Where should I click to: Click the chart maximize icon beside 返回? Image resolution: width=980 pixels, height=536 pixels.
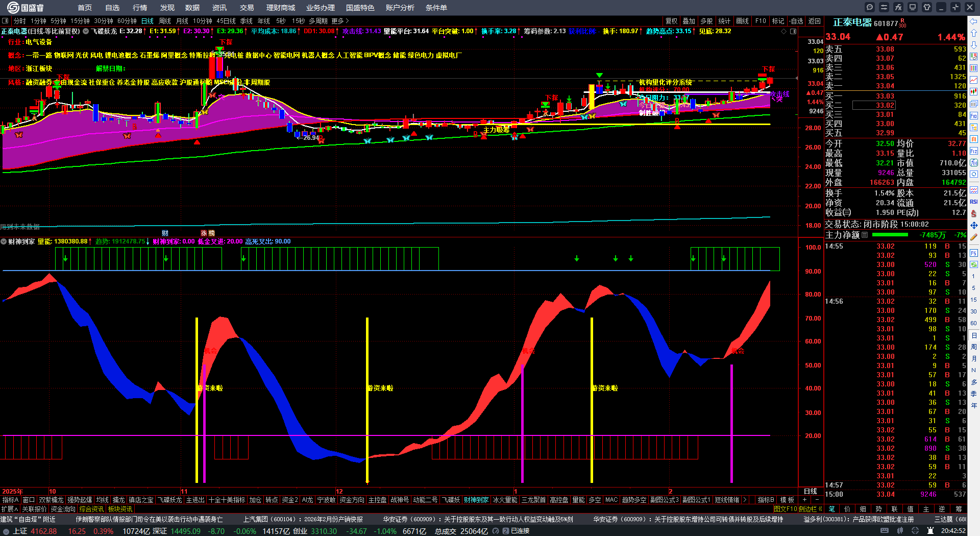tap(793, 31)
